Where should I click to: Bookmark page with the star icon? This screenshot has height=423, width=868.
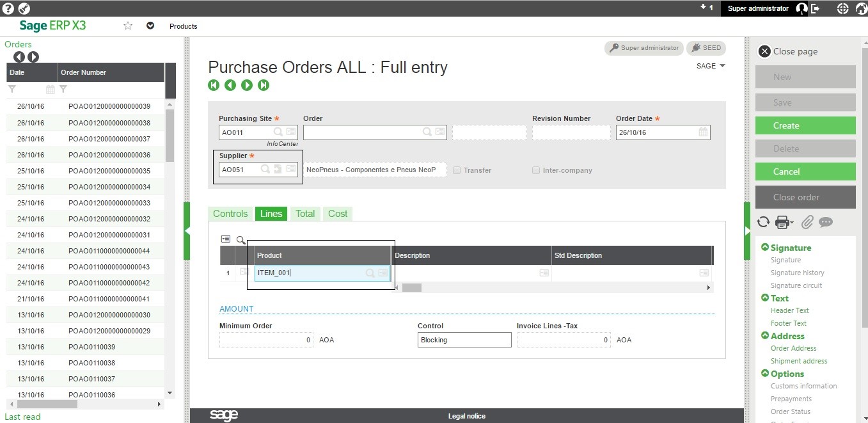coord(128,26)
